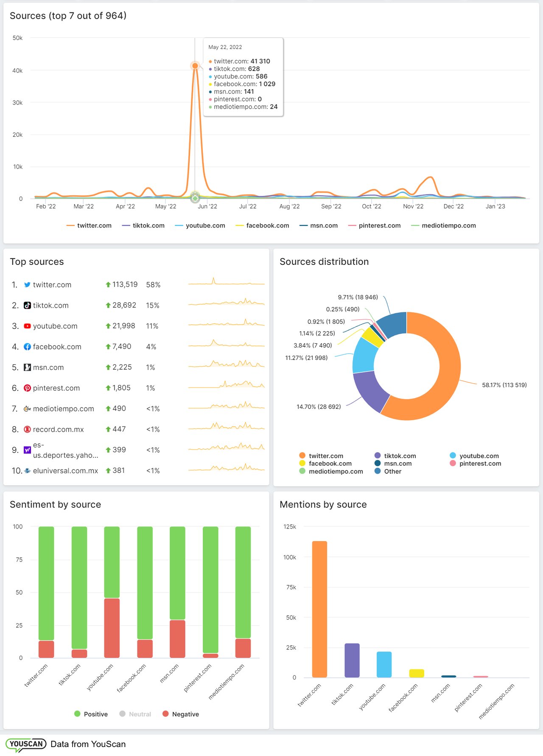Click the youtube.com red negative sentiment bar
543x756 pixels.
coord(112,628)
